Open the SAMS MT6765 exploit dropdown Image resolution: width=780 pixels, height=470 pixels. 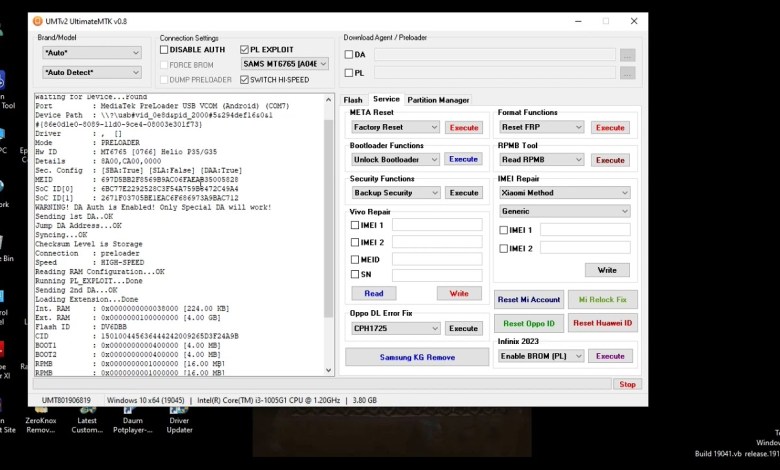point(285,64)
